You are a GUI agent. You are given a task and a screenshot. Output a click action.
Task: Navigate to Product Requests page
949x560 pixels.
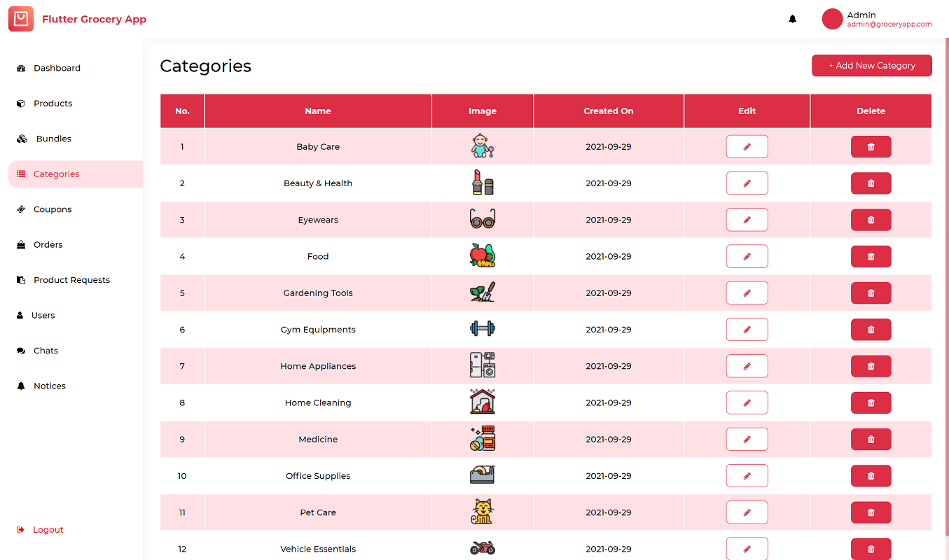click(x=71, y=280)
